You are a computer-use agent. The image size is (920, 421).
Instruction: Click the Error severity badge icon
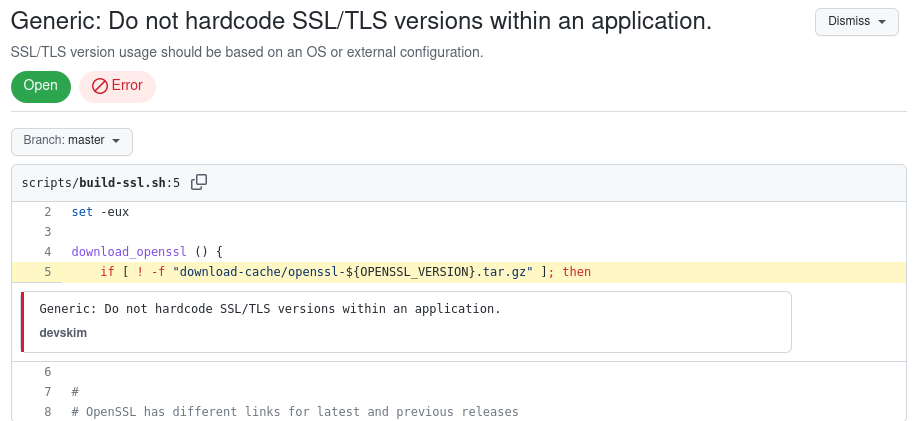100,86
